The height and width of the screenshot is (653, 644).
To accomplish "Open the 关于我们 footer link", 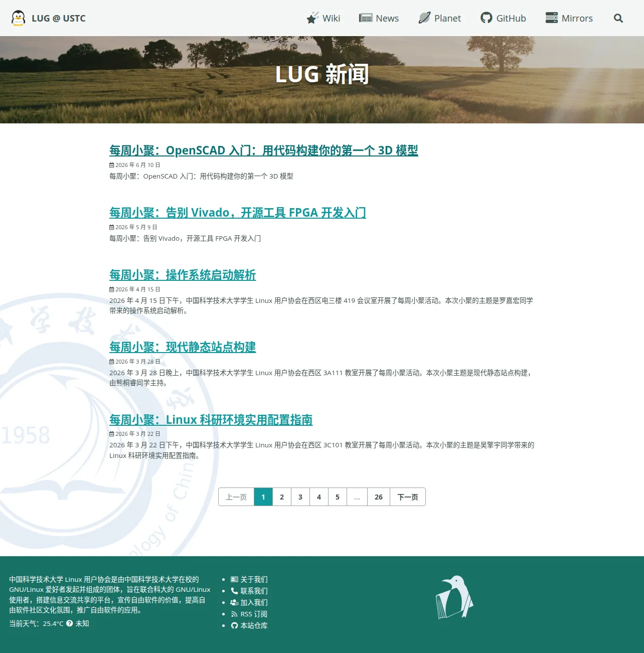I will (254, 579).
